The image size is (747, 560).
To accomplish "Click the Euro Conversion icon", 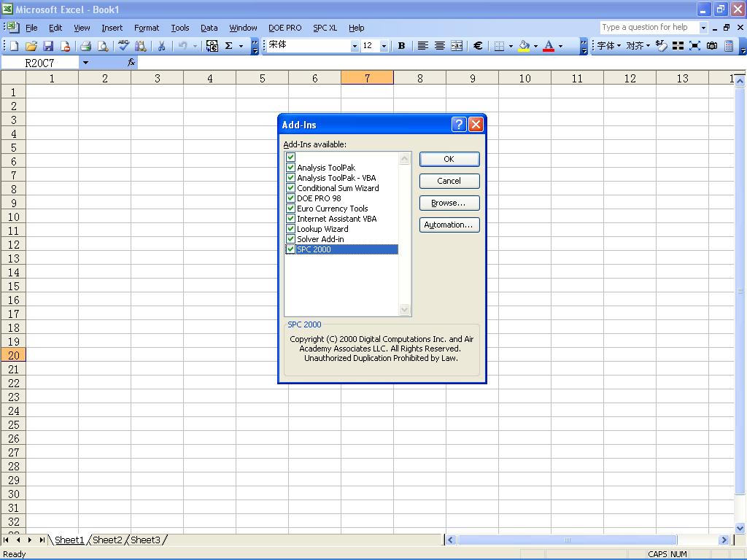I will point(212,46).
